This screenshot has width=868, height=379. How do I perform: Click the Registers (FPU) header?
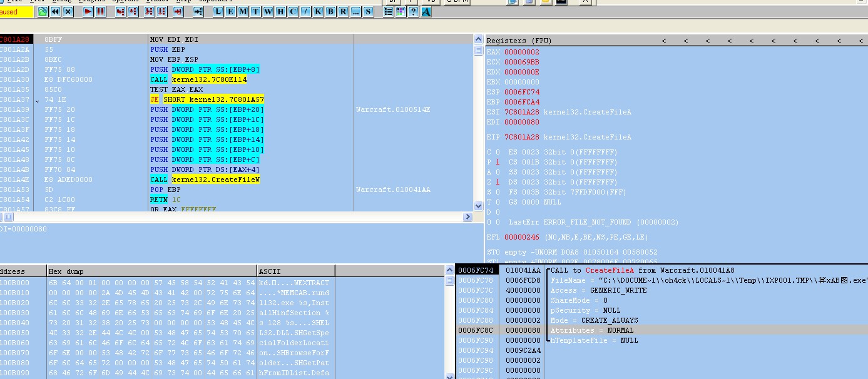click(519, 41)
